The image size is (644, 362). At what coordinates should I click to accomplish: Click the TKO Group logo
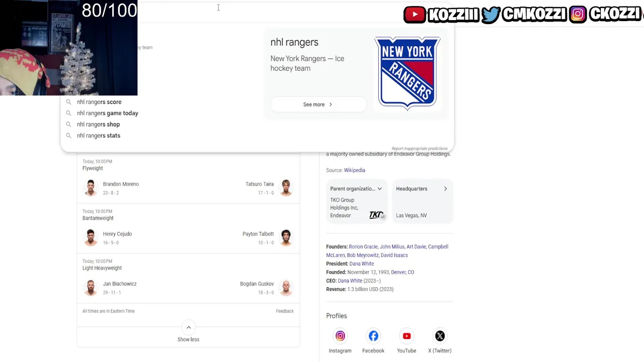click(x=377, y=215)
